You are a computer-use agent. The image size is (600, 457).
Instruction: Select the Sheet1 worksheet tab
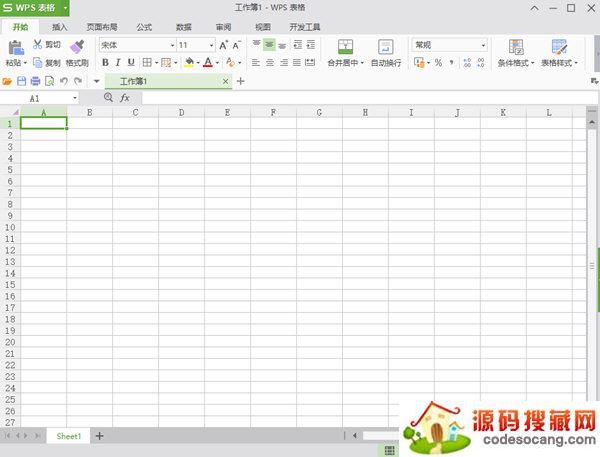68,436
